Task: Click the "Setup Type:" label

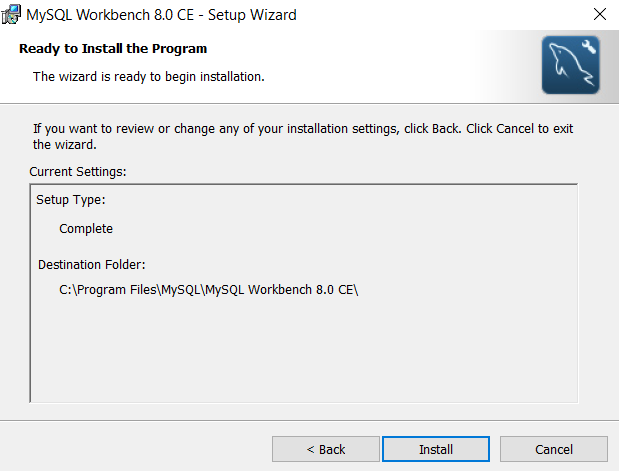Action: (71, 200)
